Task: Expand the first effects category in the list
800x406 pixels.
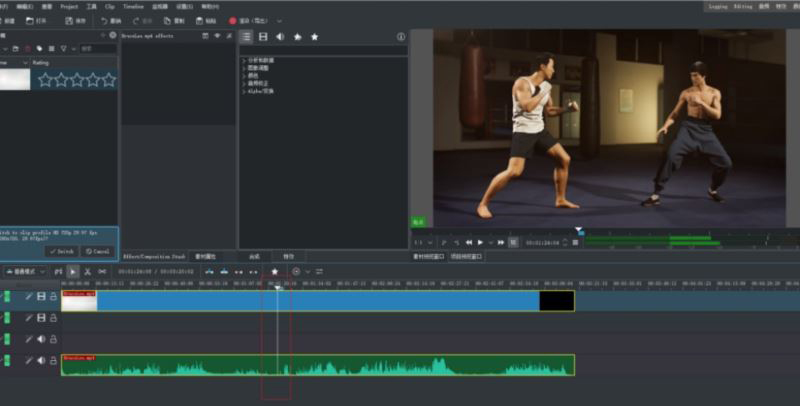Action: 244,60
